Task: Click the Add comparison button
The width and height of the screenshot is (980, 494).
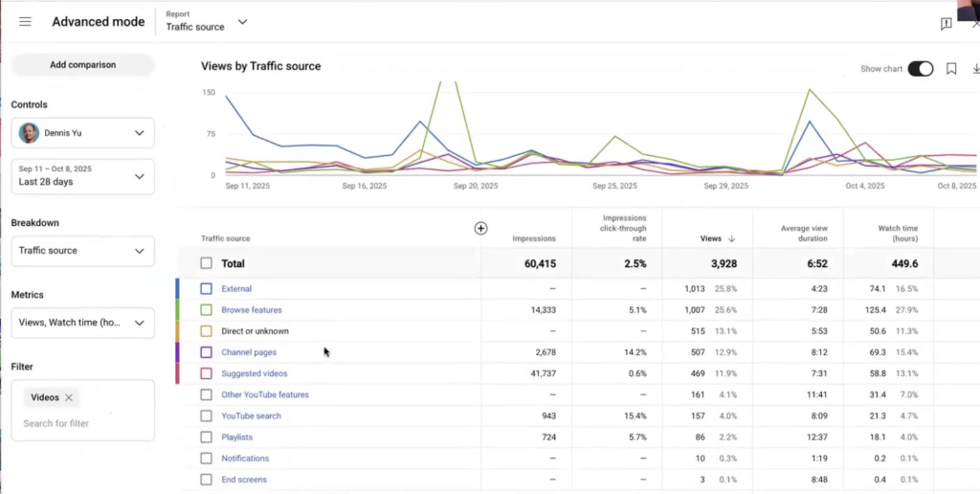Action: pyautogui.click(x=82, y=65)
